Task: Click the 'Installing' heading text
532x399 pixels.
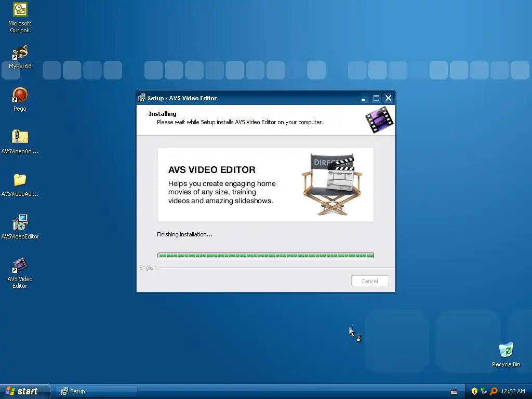Action: pos(163,114)
